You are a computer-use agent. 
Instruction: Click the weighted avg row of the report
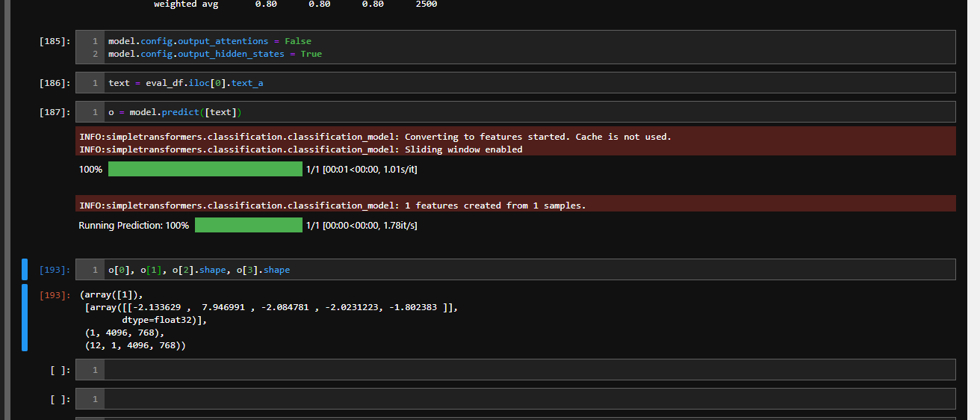(295, 4)
